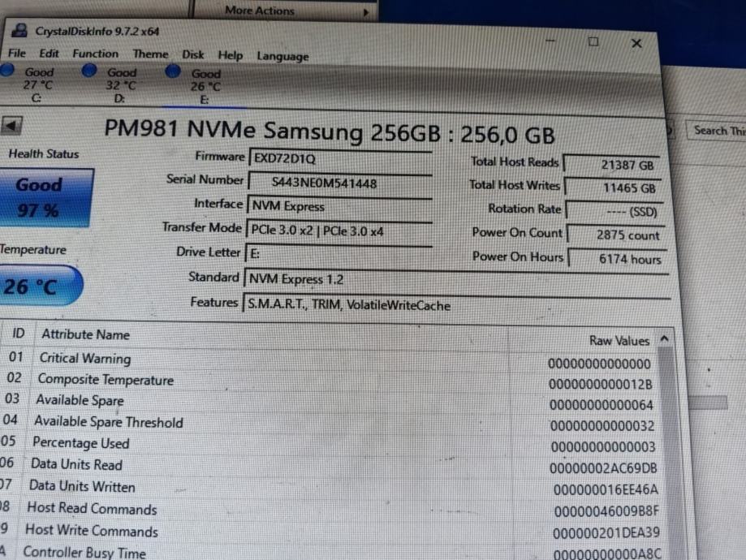The image size is (746, 560).
Task: Click the Transfer Mode field
Action: point(339,230)
